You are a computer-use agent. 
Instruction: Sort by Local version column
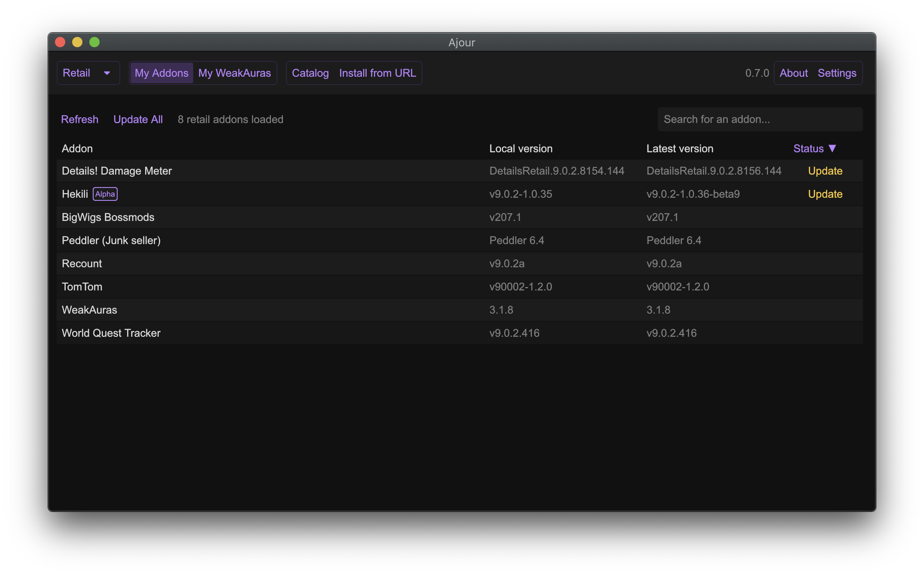(521, 148)
